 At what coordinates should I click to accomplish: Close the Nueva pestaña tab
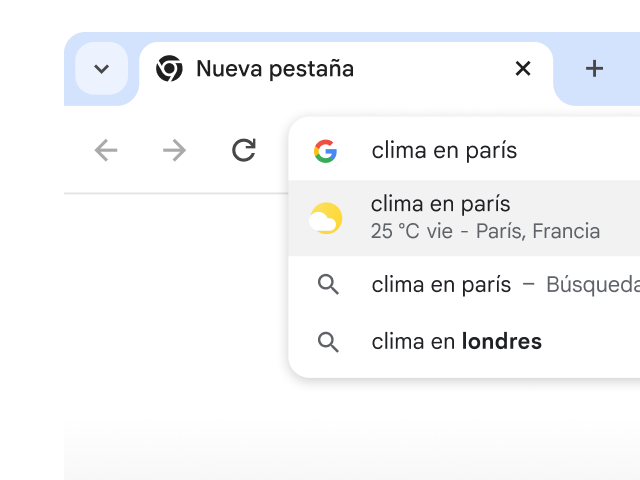tap(523, 69)
